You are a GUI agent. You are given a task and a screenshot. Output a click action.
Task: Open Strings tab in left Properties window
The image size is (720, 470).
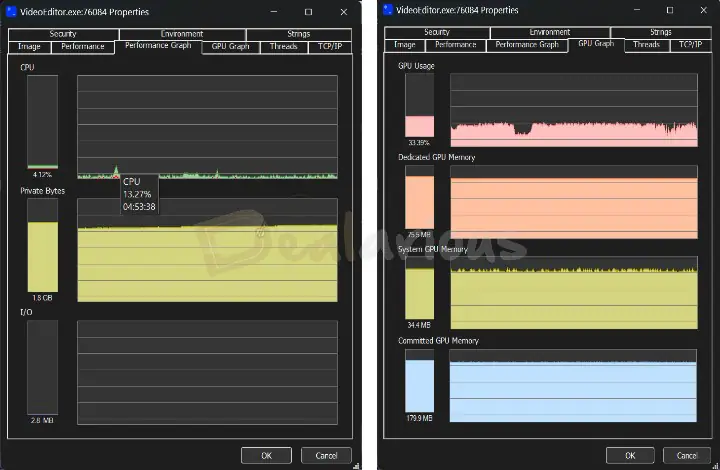[299, 34]
